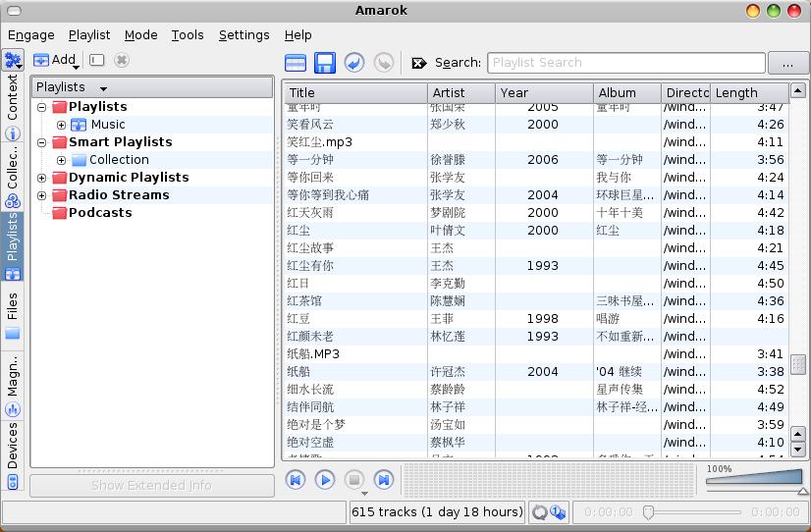Switch to the Magnatune sidebar tab

pos(13,386)
